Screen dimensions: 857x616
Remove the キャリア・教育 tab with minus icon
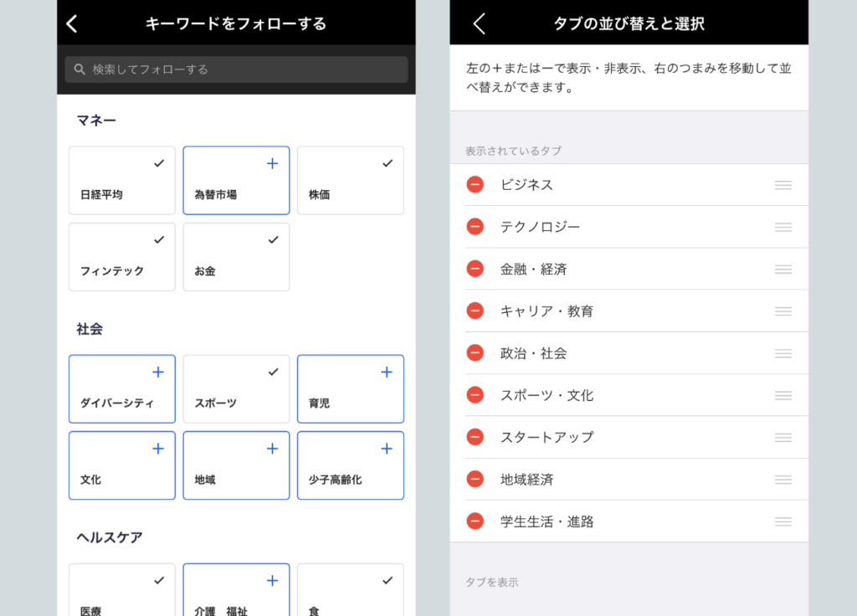point(475,311)
